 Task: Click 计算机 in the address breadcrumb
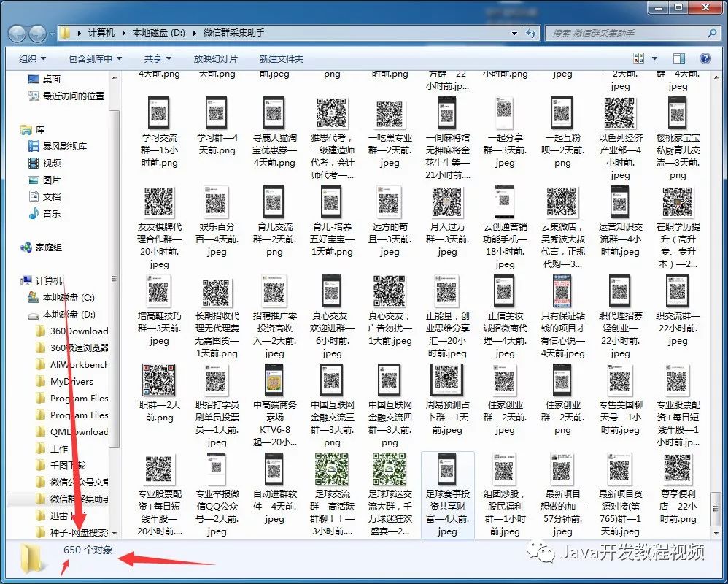(101, 33)
